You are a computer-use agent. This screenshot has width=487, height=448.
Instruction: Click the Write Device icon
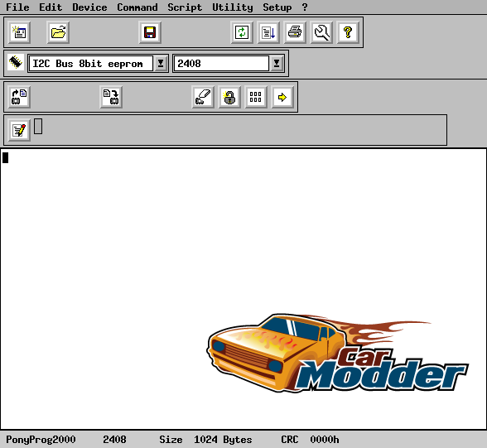111,97
